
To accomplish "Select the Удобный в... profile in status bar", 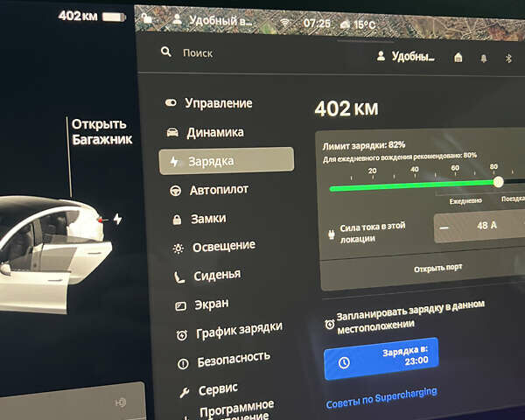I will pos(213,20).
